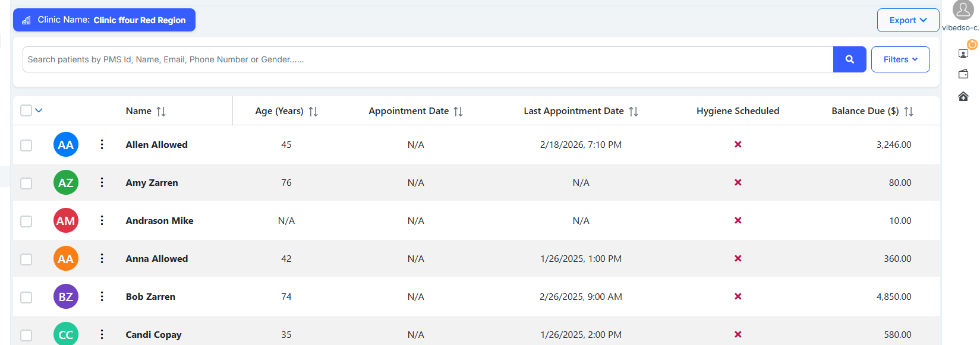The height and width of the screenshot is (345, 980).
Task: Open the three-dot menu for Allen Allowed
Action: 102,144
